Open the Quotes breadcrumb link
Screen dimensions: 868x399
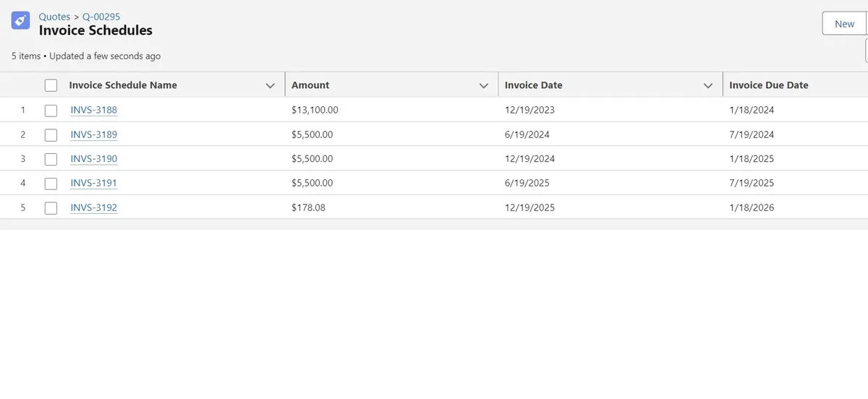(x=54, y=17)
